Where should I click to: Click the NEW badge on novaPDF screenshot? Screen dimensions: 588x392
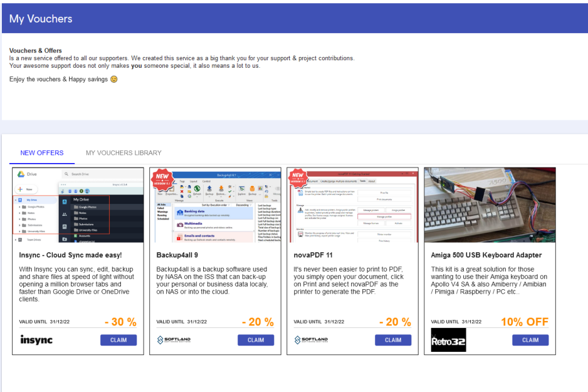point(298,177)
